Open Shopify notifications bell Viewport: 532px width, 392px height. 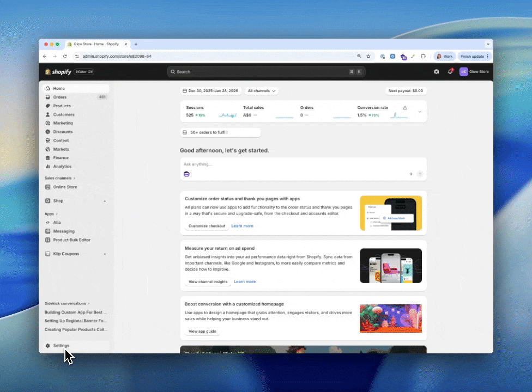450,71
